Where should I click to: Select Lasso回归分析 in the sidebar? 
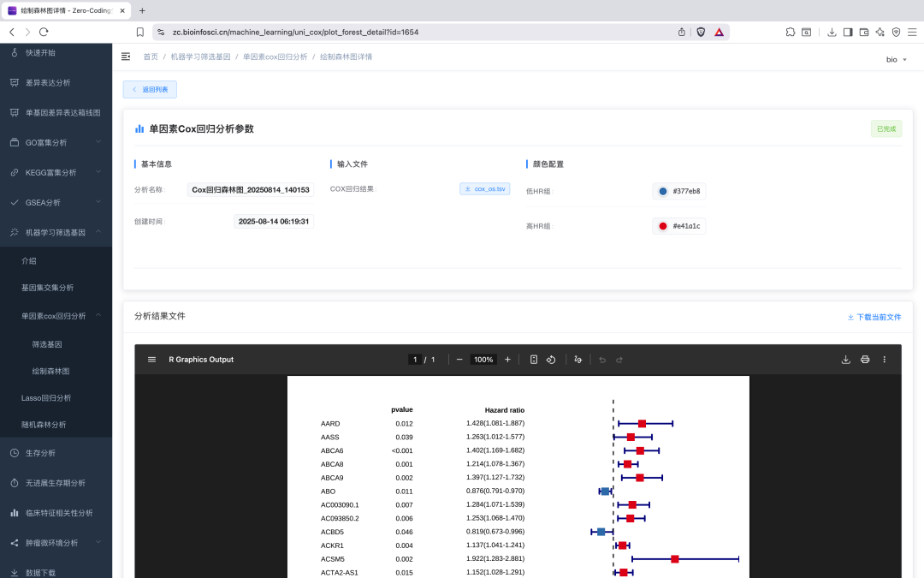tap(46, 398)
